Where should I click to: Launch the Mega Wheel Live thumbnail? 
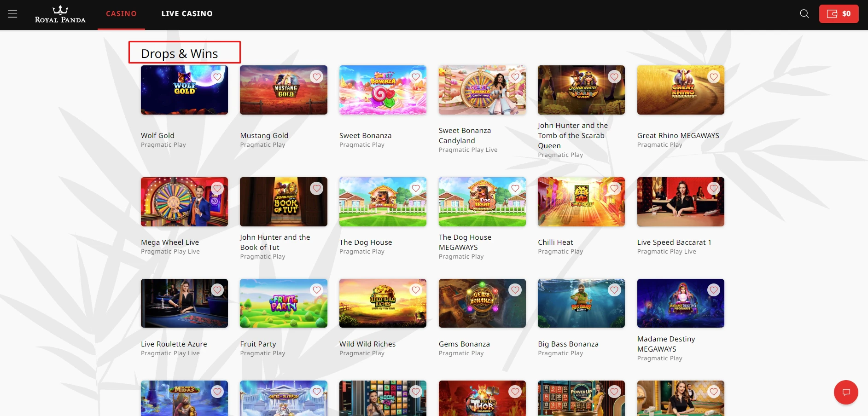coord(184,202)
